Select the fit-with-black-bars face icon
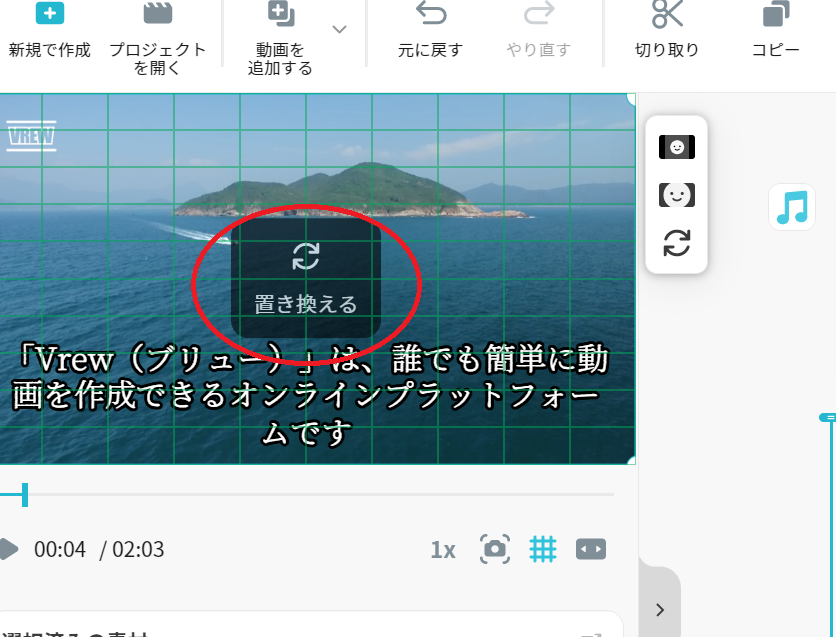The width and height of the screenshot is (836, 637). (x=677, y=147)
